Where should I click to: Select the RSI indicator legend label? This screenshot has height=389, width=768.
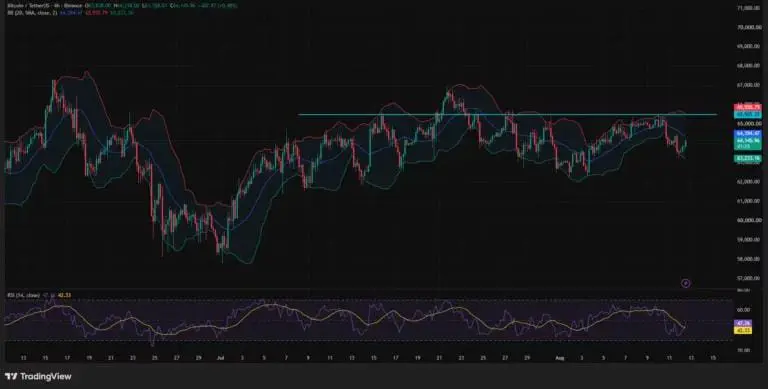[25, 295]
